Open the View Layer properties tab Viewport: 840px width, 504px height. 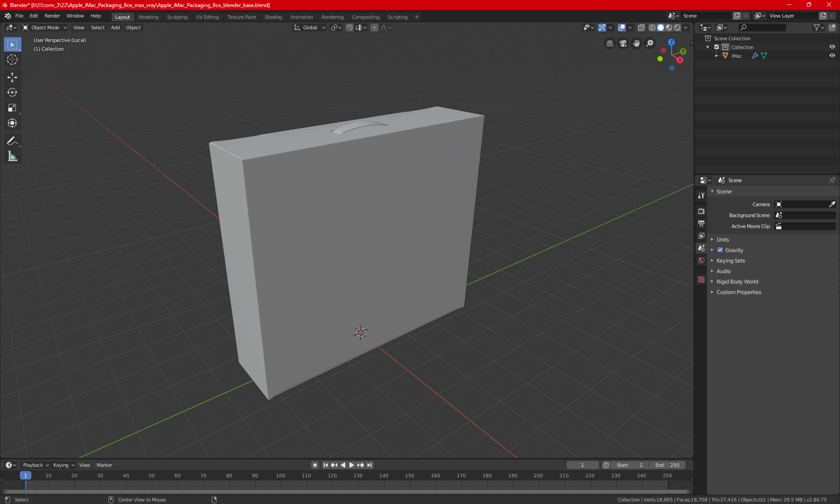(x=701, y=236)
